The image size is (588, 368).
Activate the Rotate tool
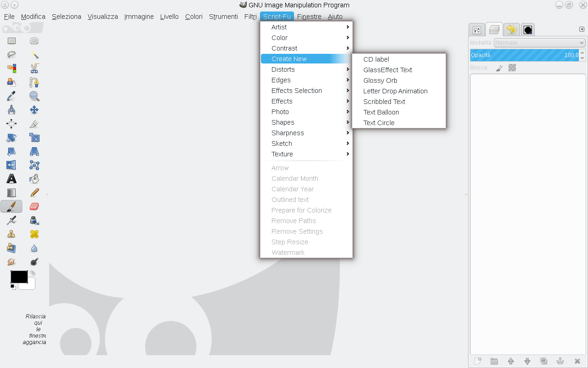point(11,138)
